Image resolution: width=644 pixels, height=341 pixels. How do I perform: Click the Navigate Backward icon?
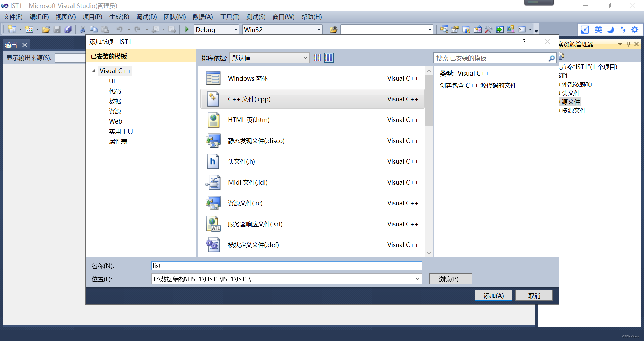(x=155, y=30)
